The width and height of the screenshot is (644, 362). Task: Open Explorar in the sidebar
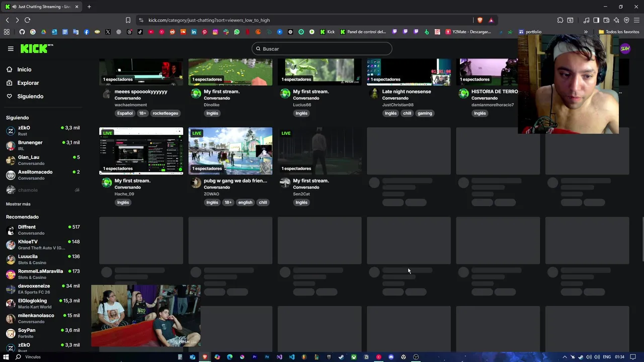[x=23, y=83]
